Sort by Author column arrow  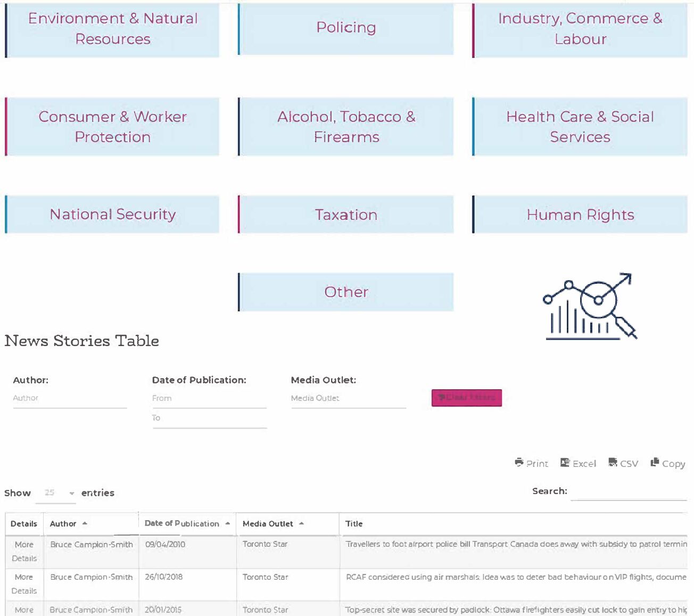coord(85,524)
